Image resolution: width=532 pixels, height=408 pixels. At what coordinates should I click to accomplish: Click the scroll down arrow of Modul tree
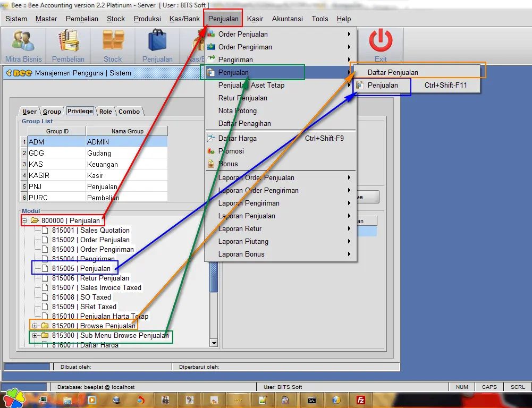coord(214,343)
